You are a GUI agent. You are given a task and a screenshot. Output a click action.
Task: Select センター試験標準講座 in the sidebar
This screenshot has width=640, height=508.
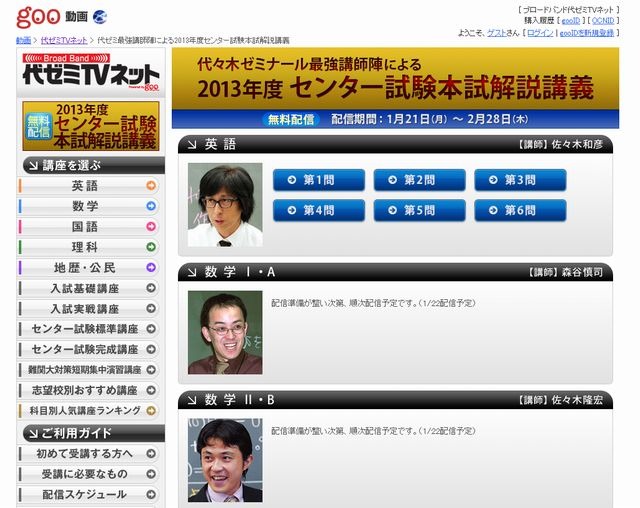(89, 329)
